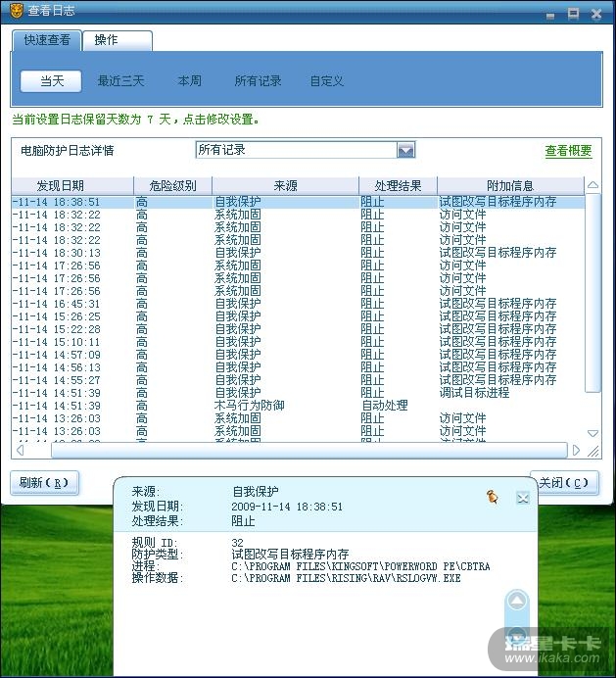Click the 木马行为防御 source entry
616x678 pixels.
coord(250,406)
